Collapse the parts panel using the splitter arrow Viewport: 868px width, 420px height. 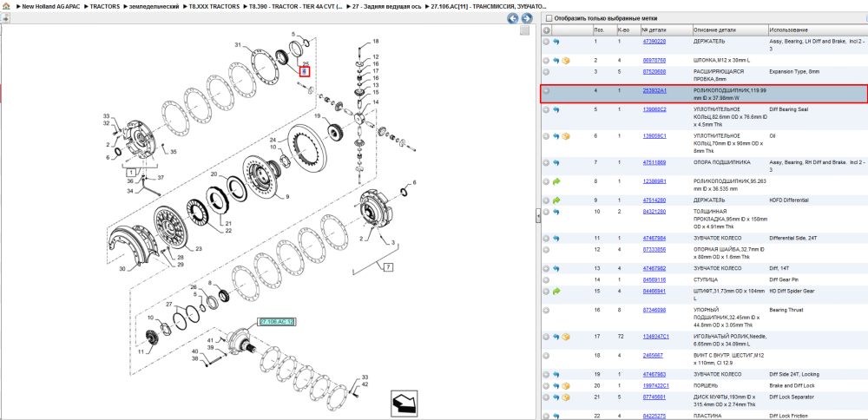tap(537, 216)
